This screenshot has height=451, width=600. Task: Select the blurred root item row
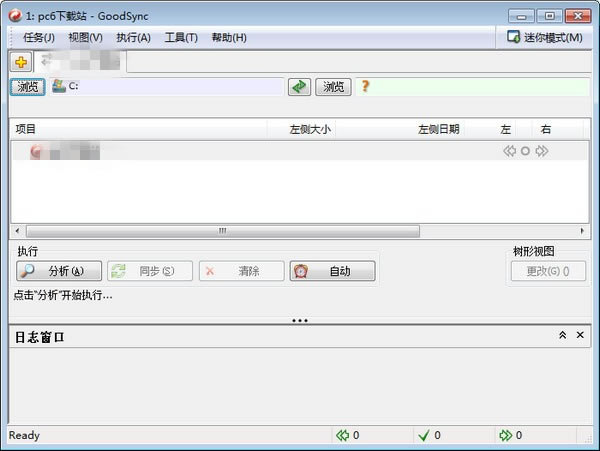click(x=299, y=151)
